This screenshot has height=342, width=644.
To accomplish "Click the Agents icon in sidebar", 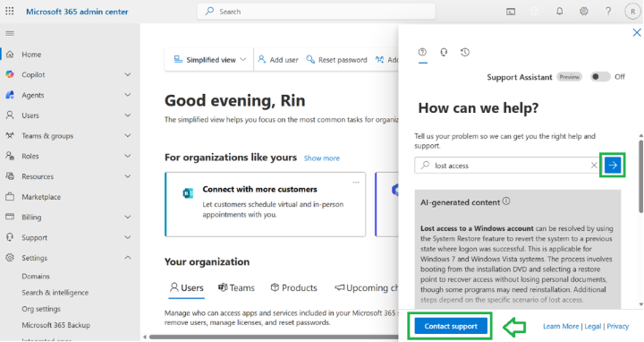I will (x=10, y=95).
